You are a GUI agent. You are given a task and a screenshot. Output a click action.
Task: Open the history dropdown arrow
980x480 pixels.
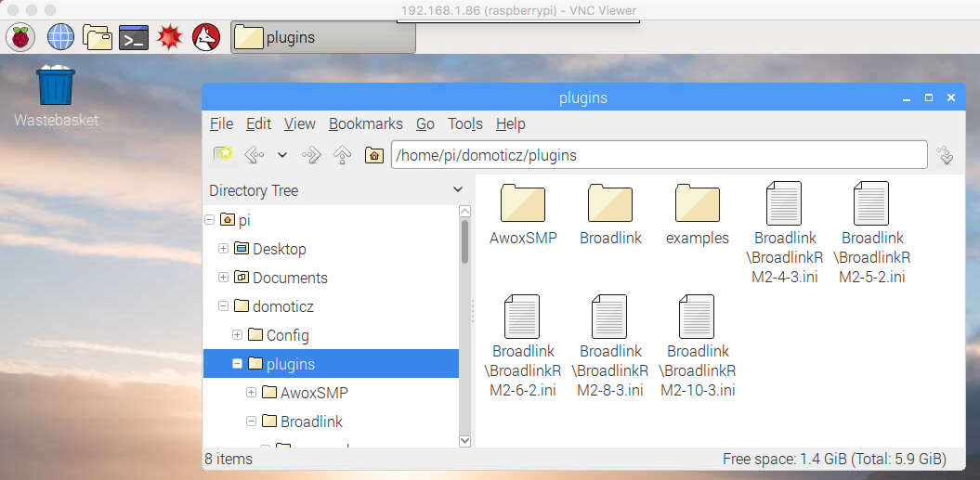coord(281,155)
